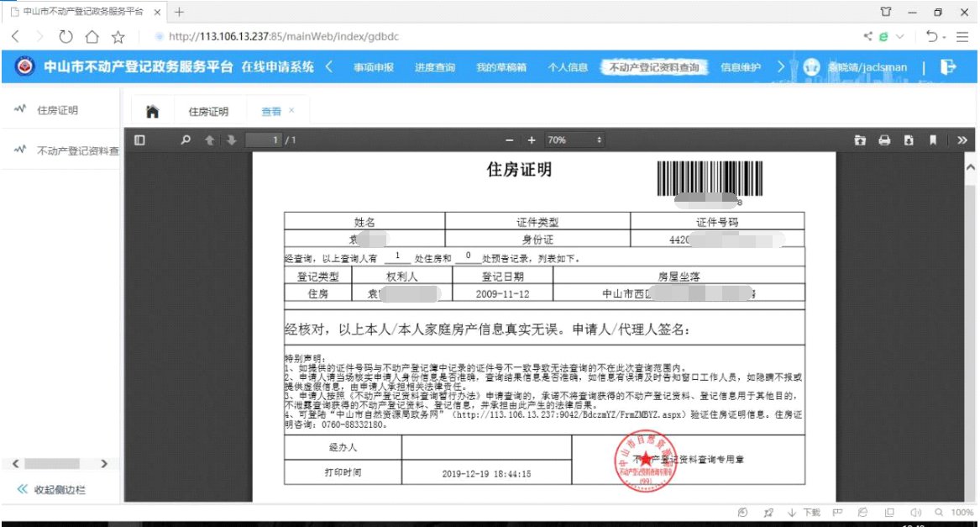The height and width of the screenshot is (527, 980).
Task: Go to the home icon tab
Action: point(152,111)
